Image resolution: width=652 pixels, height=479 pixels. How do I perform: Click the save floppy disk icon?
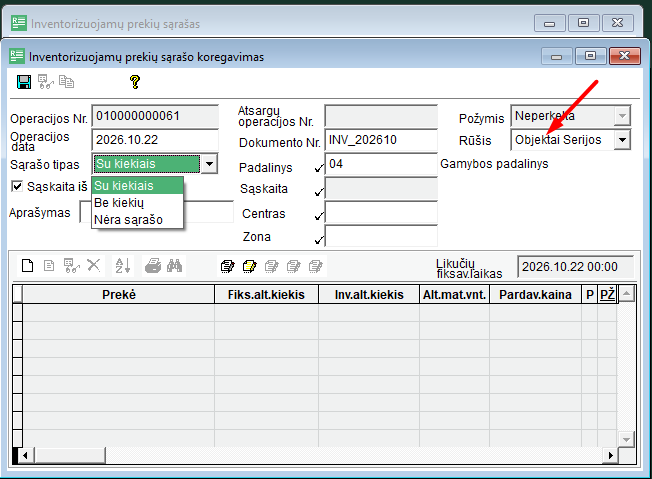tap(24, 82)
